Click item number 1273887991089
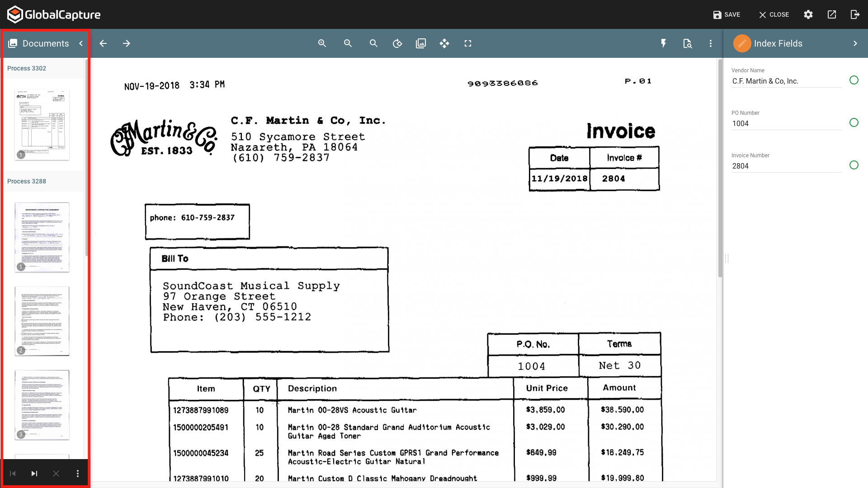Screen dimensions: 868x488 click(x=201, y=410)
